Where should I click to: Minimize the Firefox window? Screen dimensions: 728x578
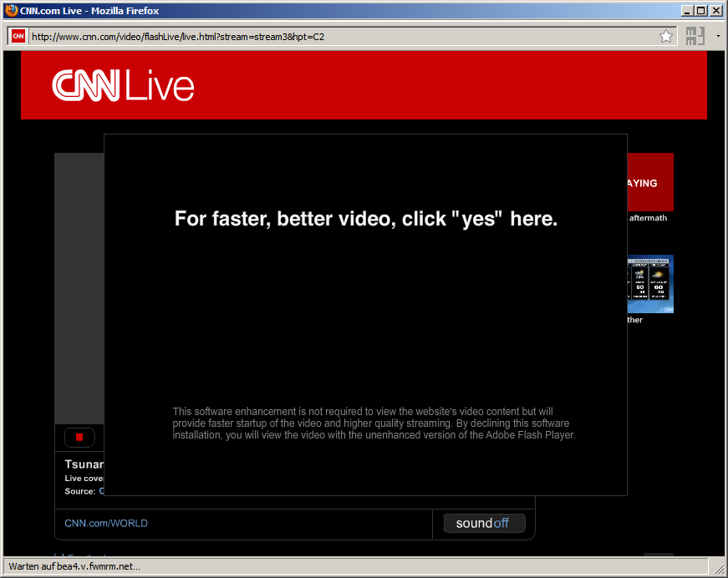tap(687, 11)
